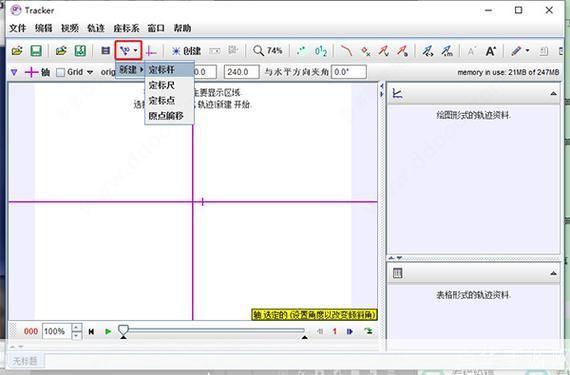This screenshot has width=570, height=375.
Task: Open the 帮助 menu
Action: pyautogui.click(x=182, y=28)
